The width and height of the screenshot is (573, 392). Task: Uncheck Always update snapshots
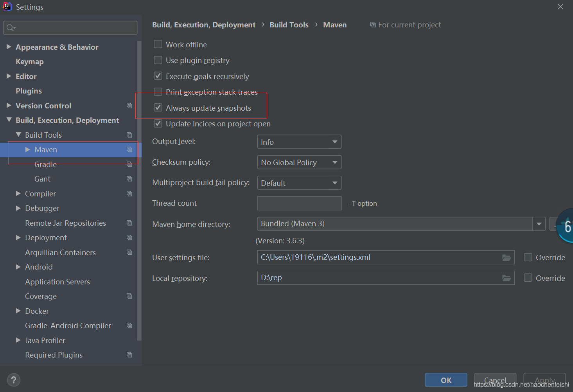click(158, 108)
